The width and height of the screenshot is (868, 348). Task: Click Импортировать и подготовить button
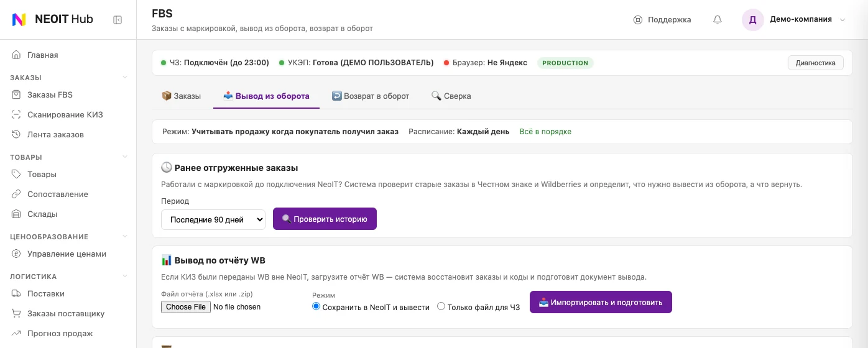(601, 302)
